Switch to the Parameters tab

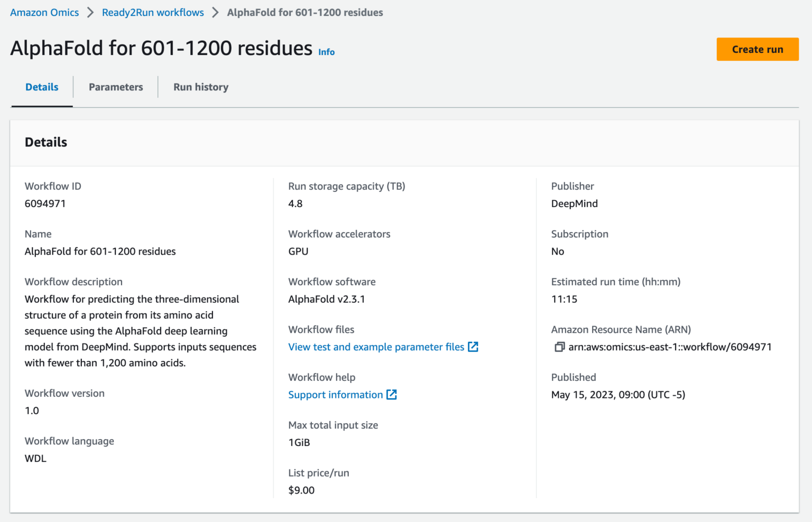pos(115,87)
